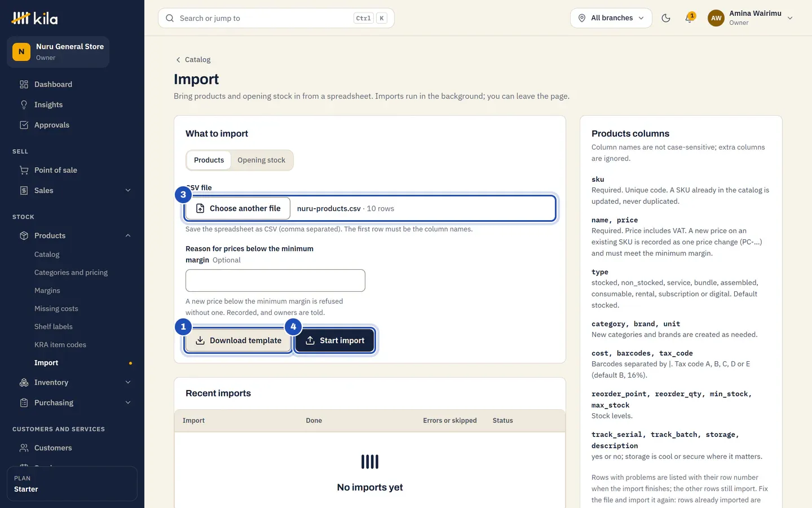Viewport: 812px width, 508px height.
Task: Click Start import button
Action: click(x=335, y=340)
